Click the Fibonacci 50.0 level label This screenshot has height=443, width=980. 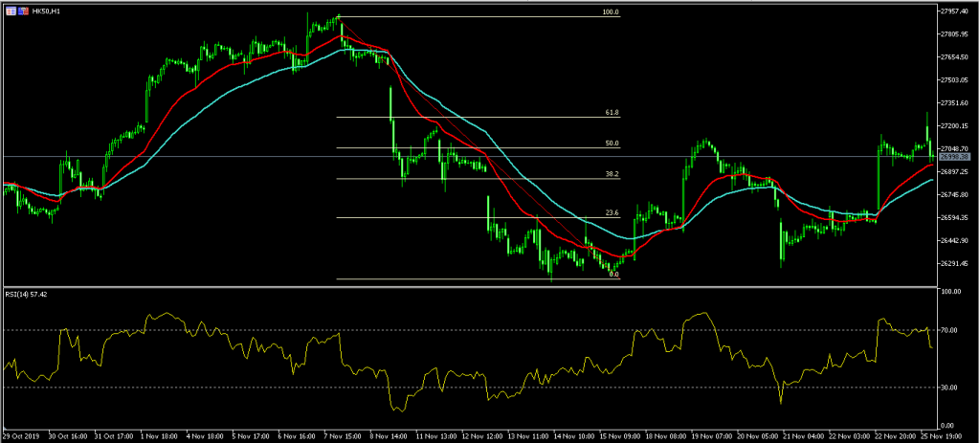tap(611, 144)
